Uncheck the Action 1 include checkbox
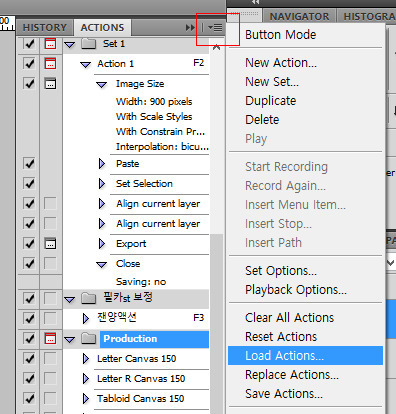Image resolution: width=396 pixels, height=414 pixels. click(x=29, y=63)
